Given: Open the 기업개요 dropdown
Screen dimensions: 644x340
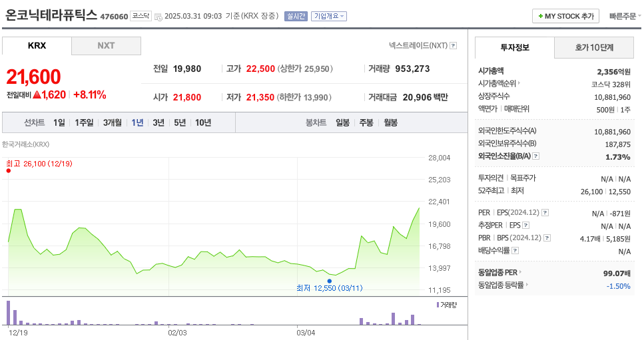Looking at the screenshot, I should coord(329,16).
